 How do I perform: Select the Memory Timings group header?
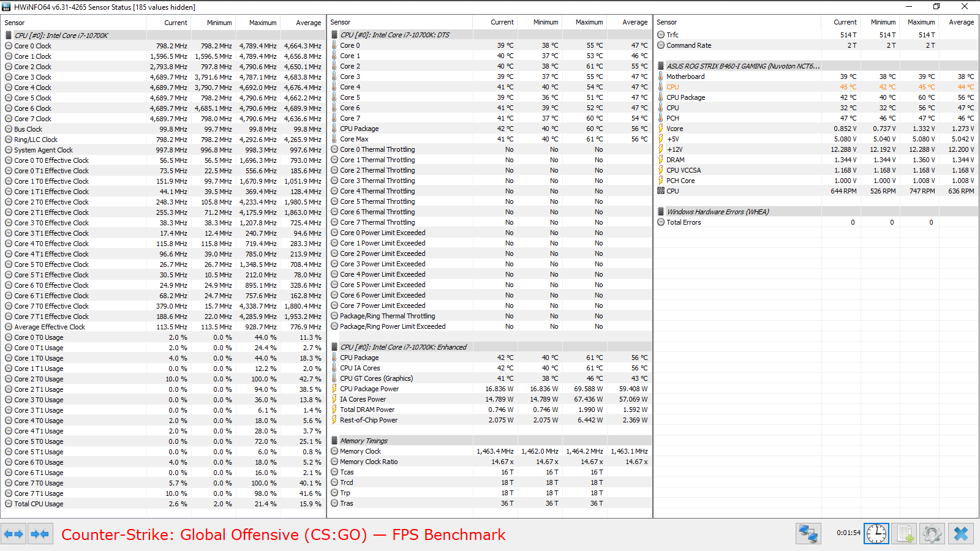[x=490, y=441]
